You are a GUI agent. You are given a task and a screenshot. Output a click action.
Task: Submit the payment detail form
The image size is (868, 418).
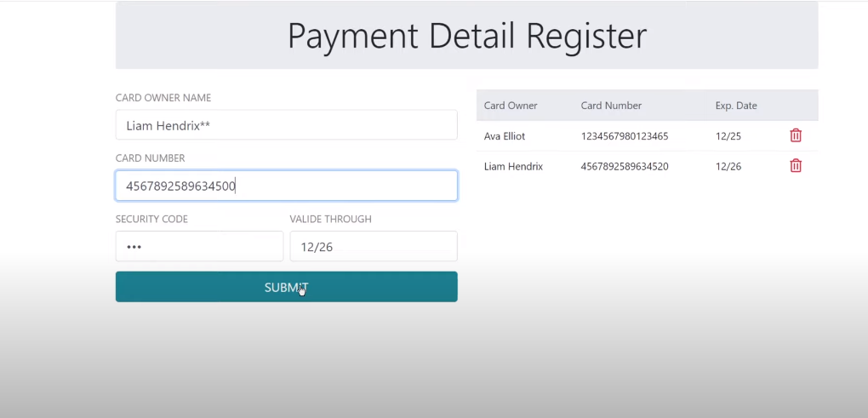click(x=286, y=287)
